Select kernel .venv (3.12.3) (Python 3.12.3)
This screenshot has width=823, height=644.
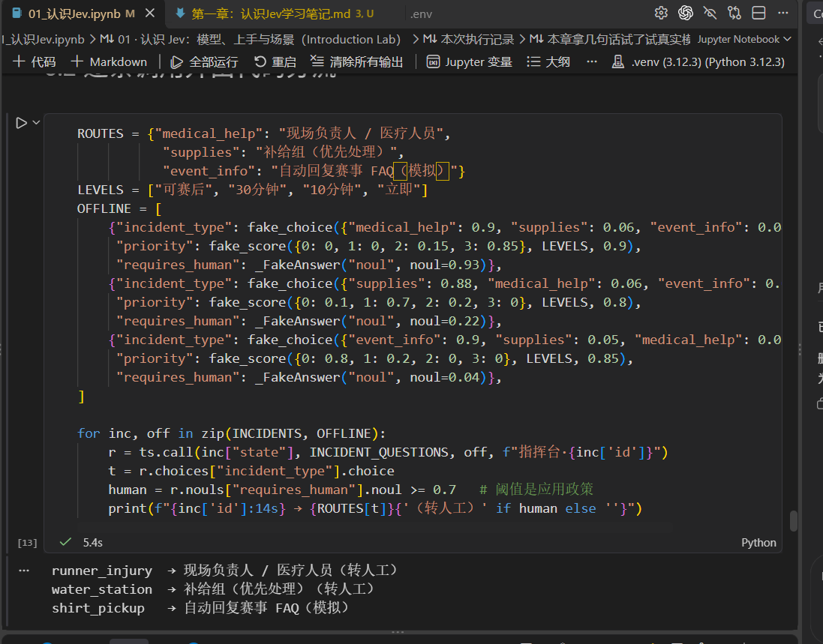coord(698,62)
